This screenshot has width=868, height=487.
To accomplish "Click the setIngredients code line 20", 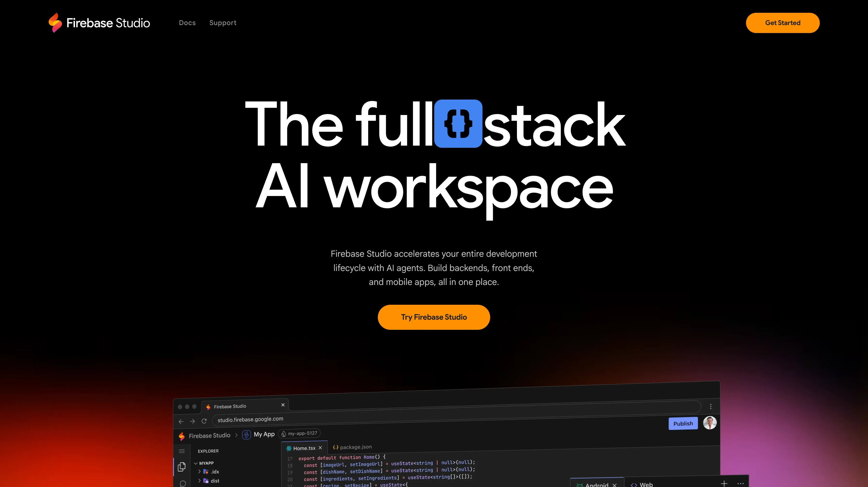I will (388, 478).
